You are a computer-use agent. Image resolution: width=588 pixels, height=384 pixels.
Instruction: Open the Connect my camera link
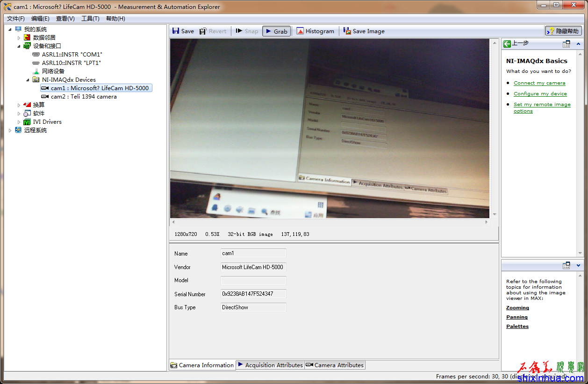(x=539, y=83)
